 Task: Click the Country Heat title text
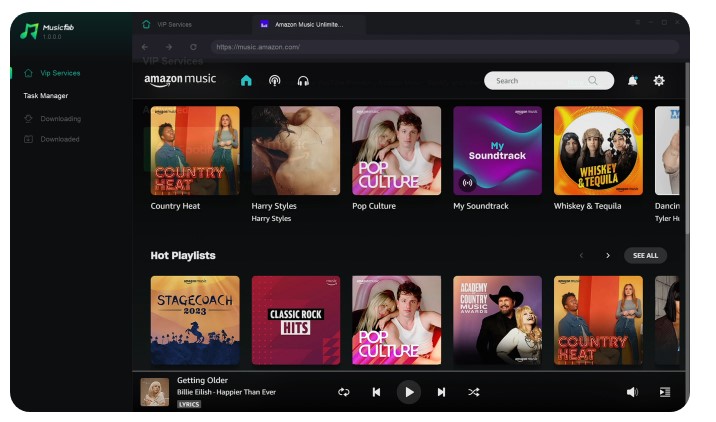(x=175, y=206)
